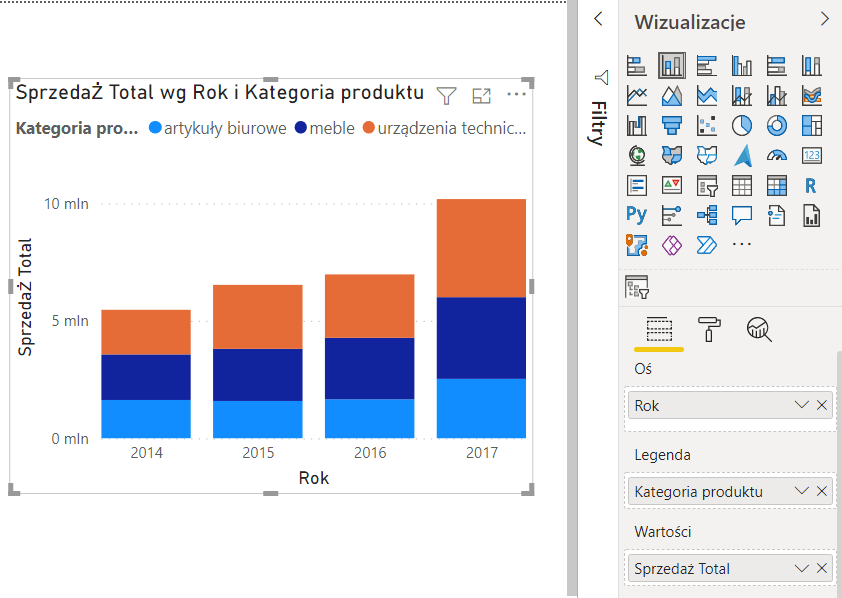Remove Sprzedaż Total from values
This screenshot has width=842, height=598.
point(822,568)
